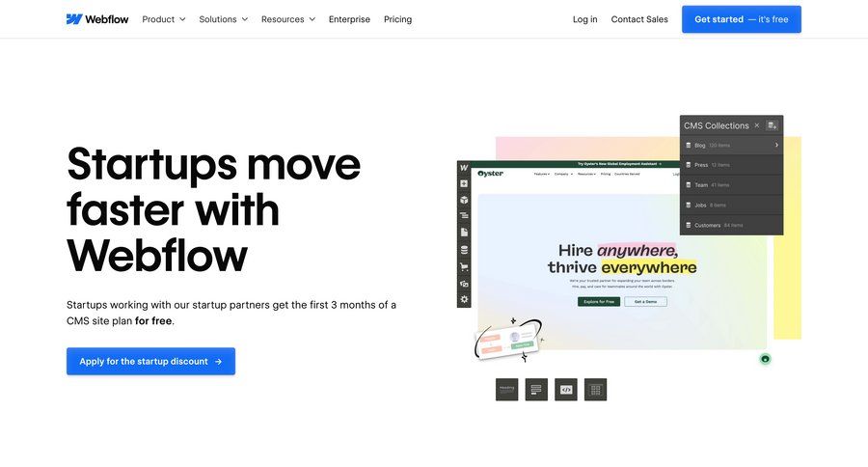Open the Assets images icon in mockup sidebar
868x467 pixels.
pos(464,284)
